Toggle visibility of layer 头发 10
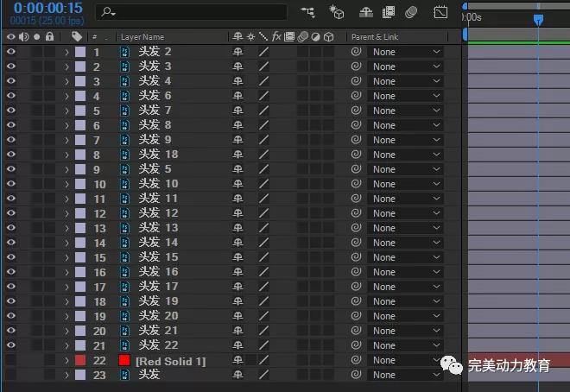This screenshot has width=570, height=392. tap(10, 184)
